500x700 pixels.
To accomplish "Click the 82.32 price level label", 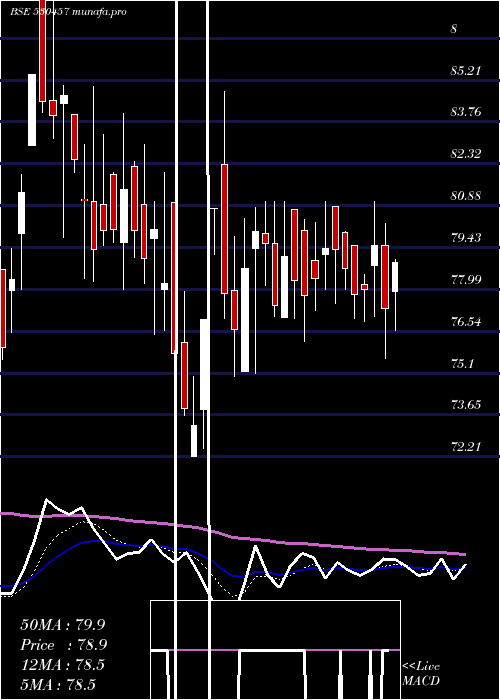I will pos(466,154).
